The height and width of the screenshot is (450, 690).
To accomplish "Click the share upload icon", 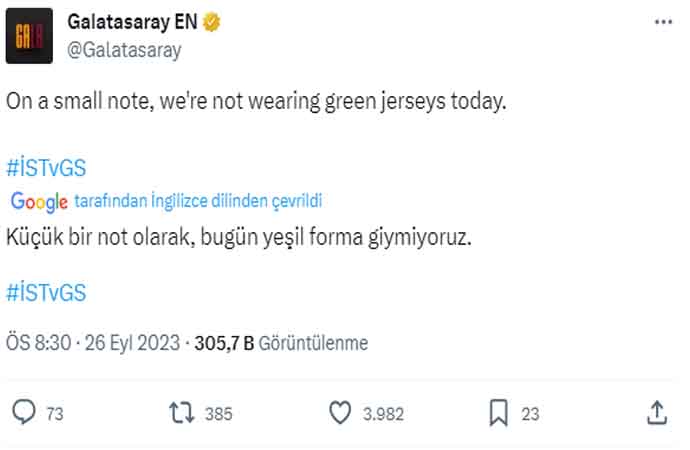I will [657, 412].
